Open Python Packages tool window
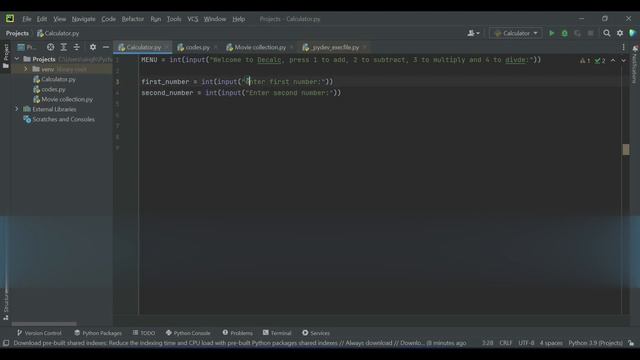Image resolution: width=640 pixels, height=360 pixels. [x=98, y=333]
